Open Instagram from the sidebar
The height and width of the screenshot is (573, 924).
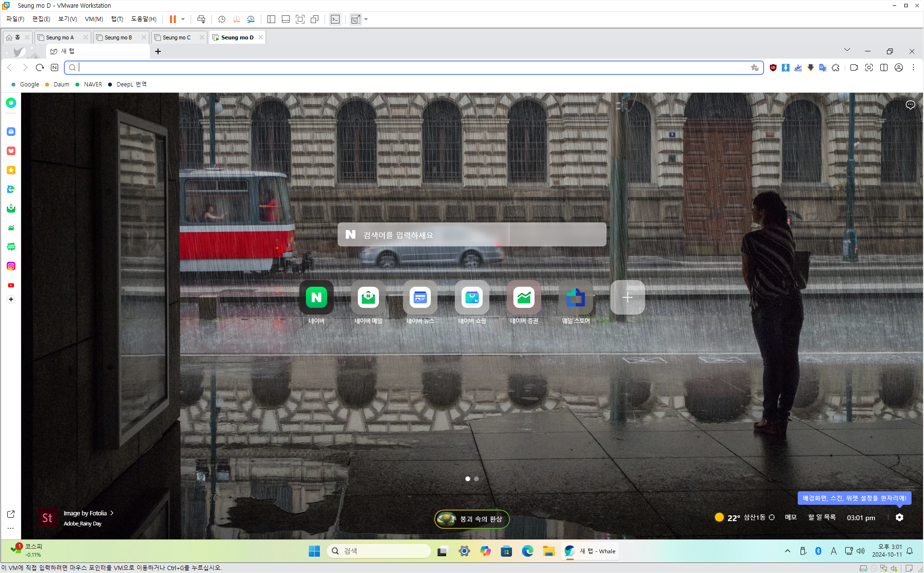tap(11, 266)
